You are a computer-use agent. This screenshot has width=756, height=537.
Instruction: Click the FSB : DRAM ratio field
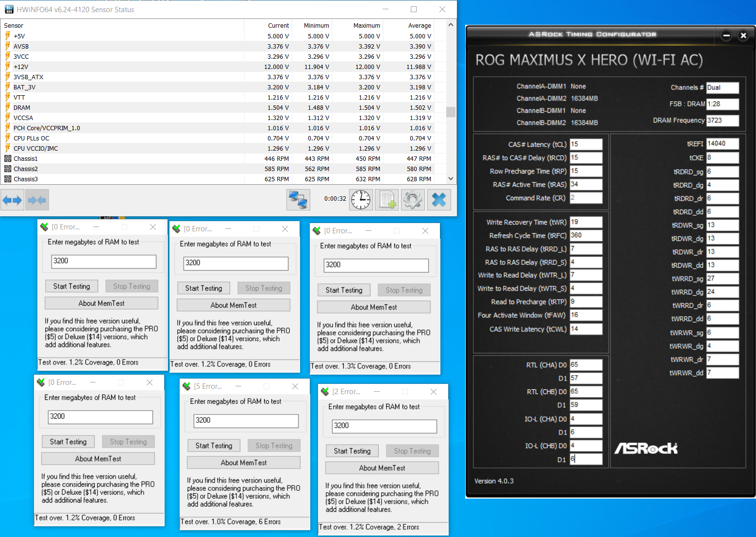coord(722,104)
